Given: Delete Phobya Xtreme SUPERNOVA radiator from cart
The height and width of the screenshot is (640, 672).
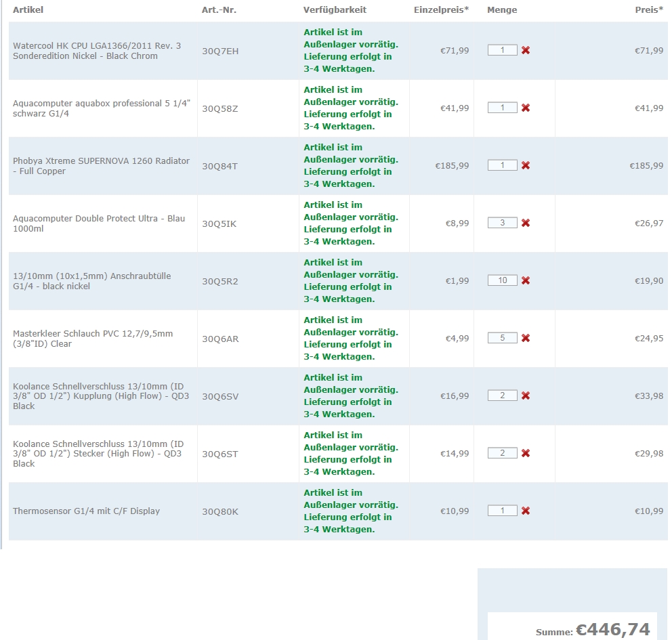Looking at the screenshot, I should pos(526,165).
